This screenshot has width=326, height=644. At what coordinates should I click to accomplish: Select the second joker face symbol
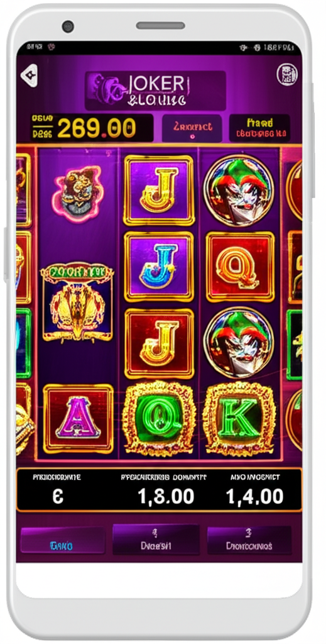239,343
